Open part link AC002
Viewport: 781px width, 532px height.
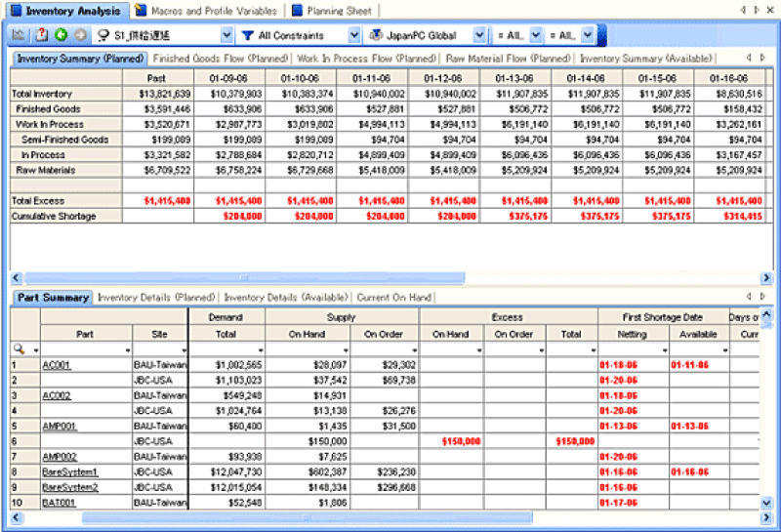(x=57, y=395)
